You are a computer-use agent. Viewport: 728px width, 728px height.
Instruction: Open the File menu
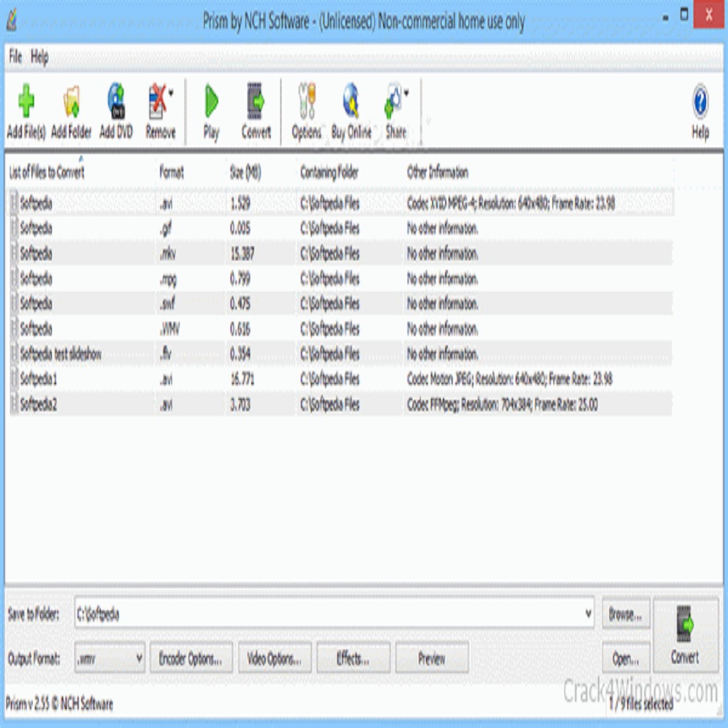[16, 57]
